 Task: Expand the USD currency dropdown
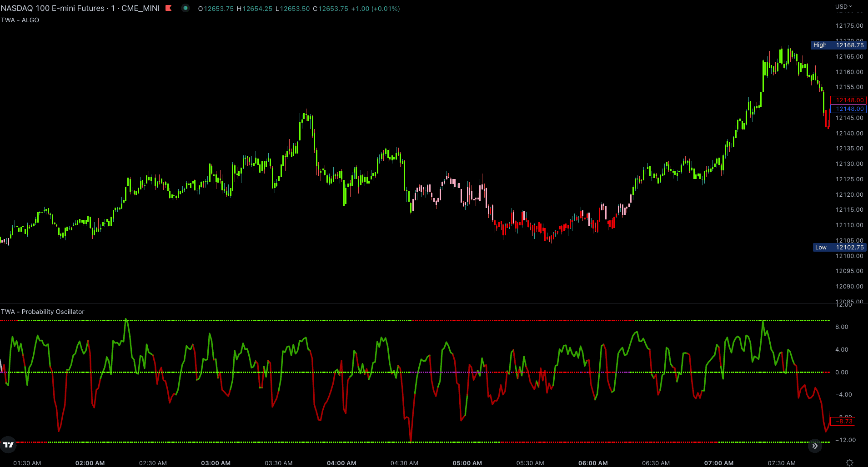[843, 6]
